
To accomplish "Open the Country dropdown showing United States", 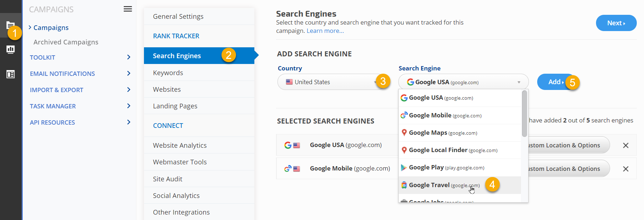I will (330, 82).
